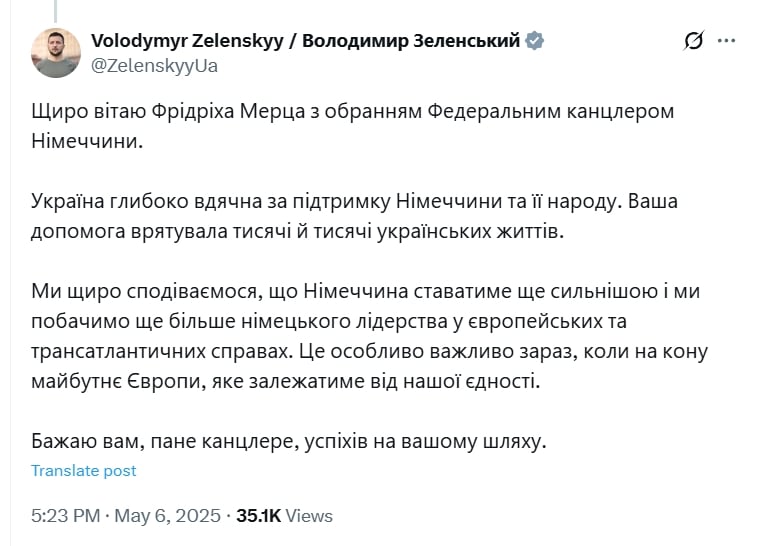Click the word "Німеччини." ending first paragraph
Screen dimensions: 759x546
87,141
